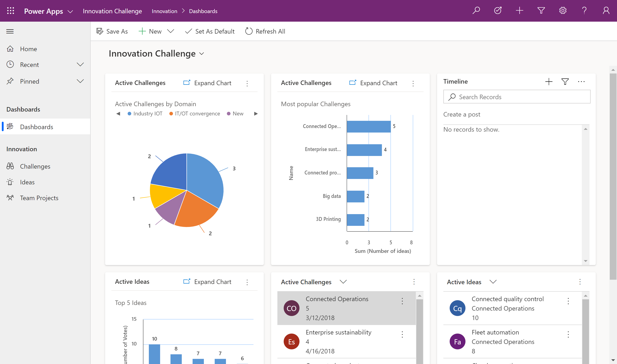The height and width of the screenshot is (364, 617).
Task: Toggle Recent section in left sidebar
Action: [79, 64]
